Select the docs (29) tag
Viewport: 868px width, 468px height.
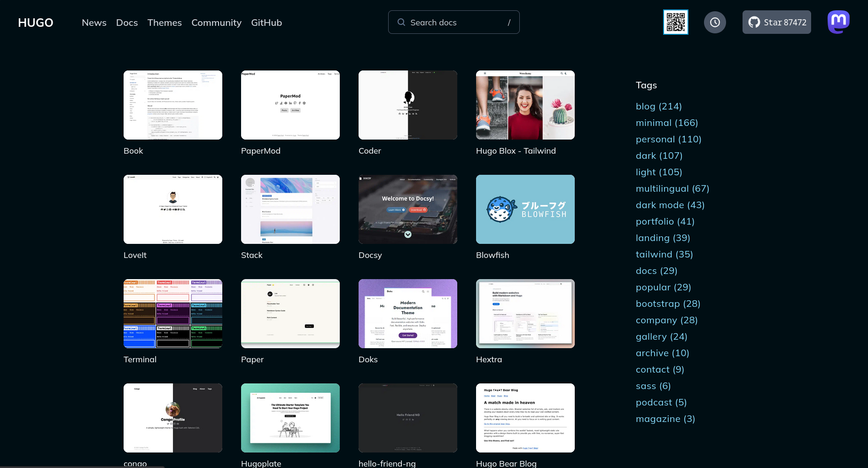click(657, 271)
